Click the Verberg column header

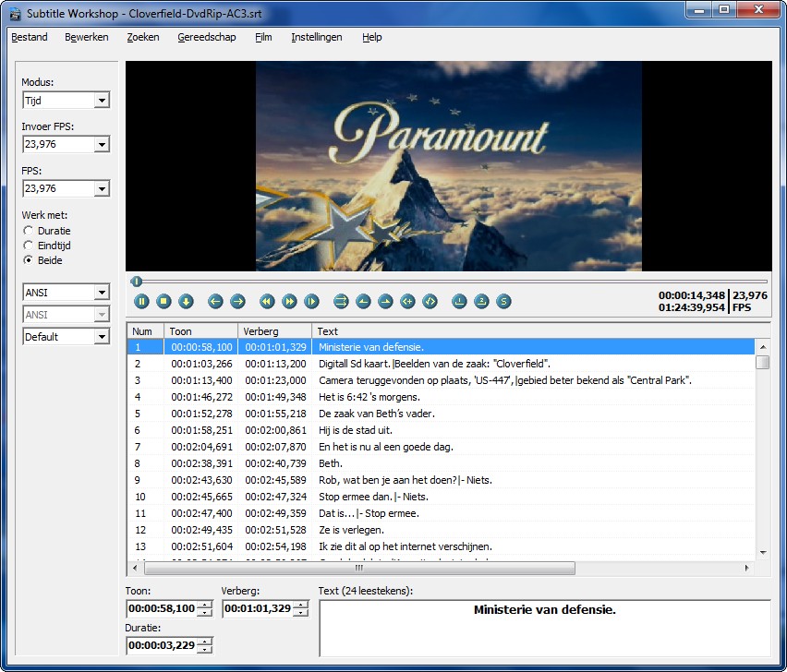(274, 331)
